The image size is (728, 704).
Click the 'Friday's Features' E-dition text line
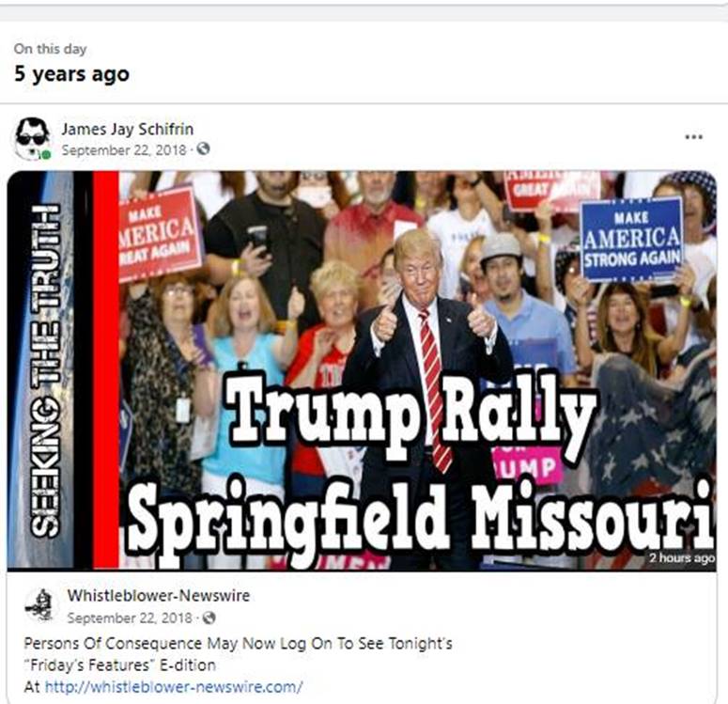pyautogui.click(x=119, y=665)
